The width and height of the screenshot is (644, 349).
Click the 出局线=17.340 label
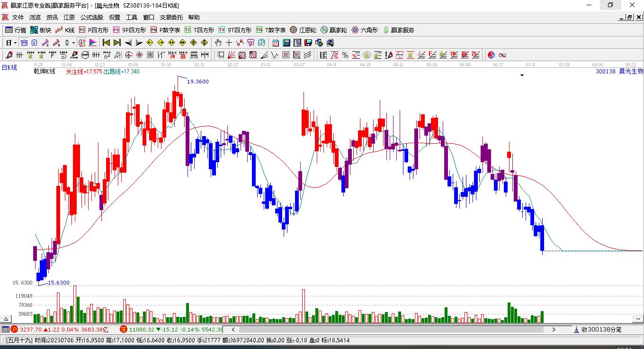pos(122,72)
